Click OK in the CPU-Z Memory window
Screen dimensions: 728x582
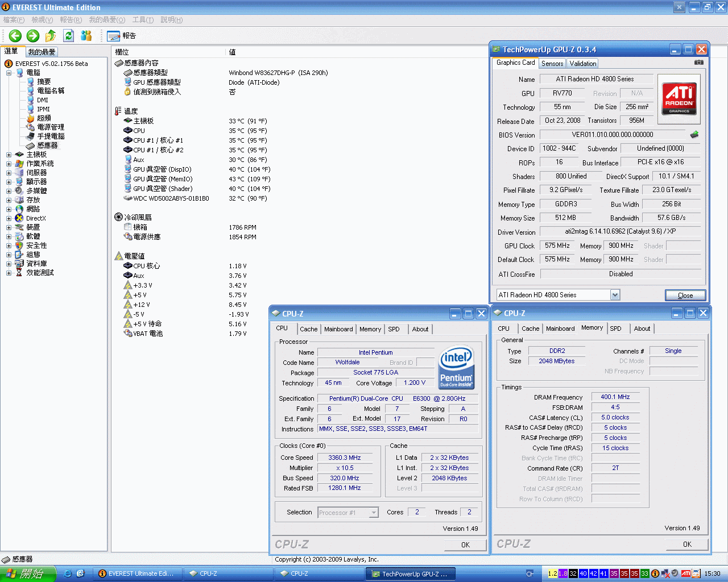[687, 544]
